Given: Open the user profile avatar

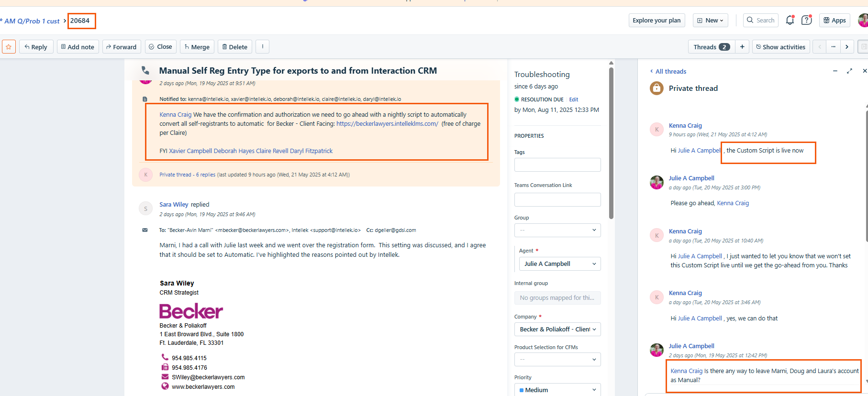Looking at the screenshot, I should coord(863,20).
